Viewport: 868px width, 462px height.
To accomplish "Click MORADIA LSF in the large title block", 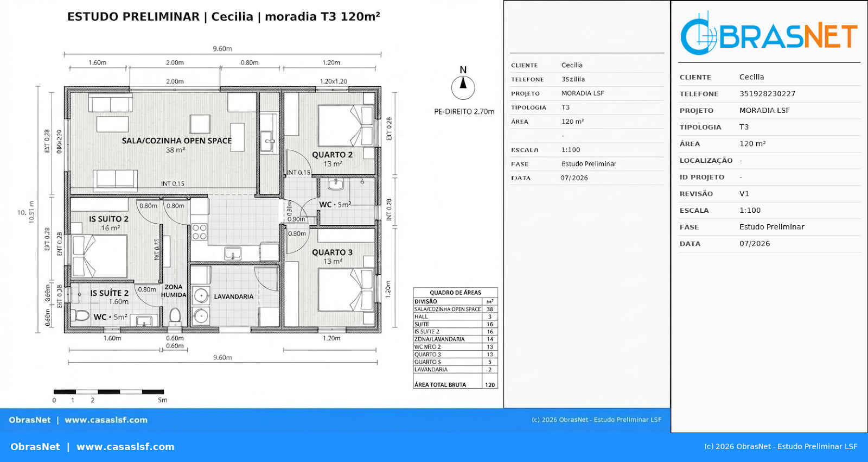I will point(764,110).
